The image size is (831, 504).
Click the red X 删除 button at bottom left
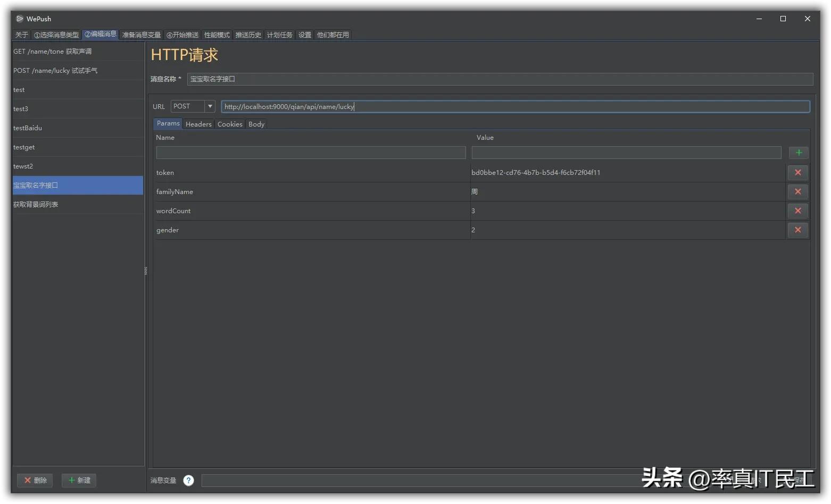click(35, 480)
